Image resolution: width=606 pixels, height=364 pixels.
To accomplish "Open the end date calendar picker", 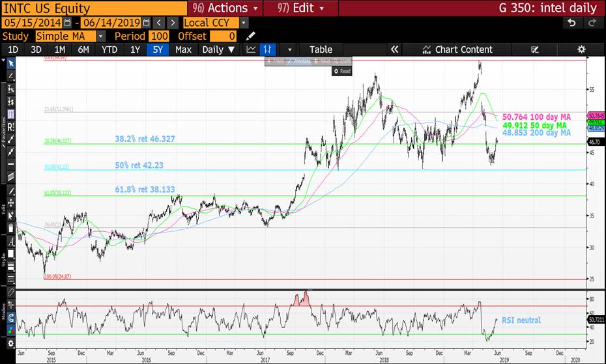I will tap(146, 23).
